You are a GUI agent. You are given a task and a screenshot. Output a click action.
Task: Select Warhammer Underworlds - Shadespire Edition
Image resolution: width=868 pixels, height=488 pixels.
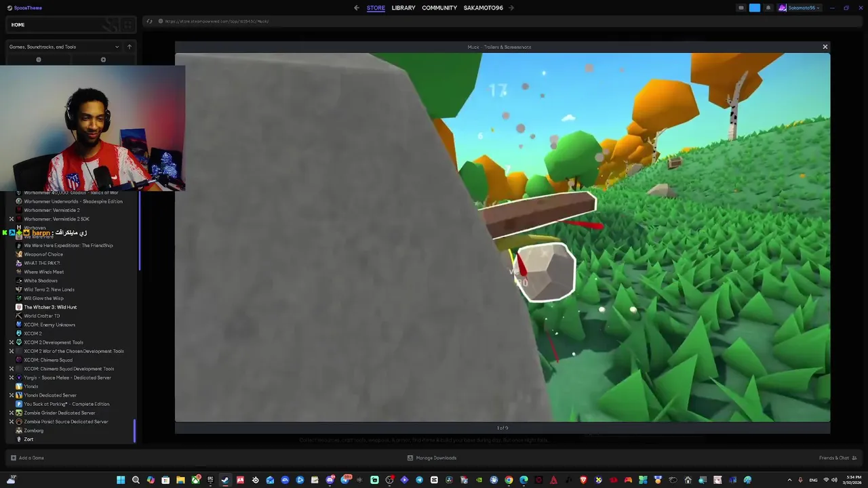[x=73, y=201]
